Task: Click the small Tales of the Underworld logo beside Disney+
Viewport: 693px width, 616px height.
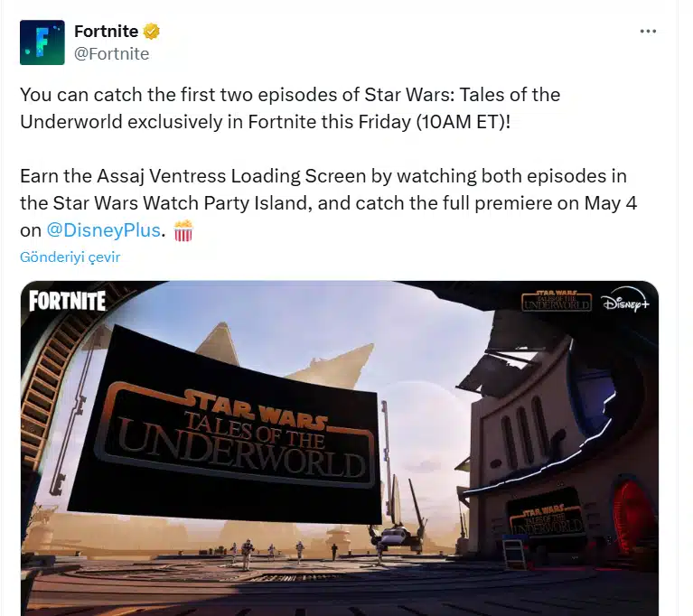Action: point(556,301)
